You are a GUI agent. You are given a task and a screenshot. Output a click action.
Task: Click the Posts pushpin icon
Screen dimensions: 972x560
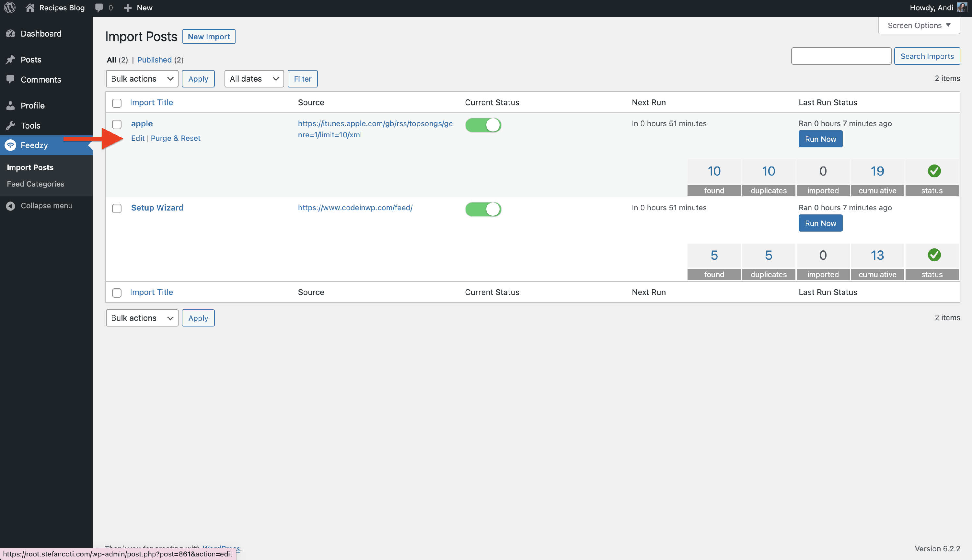click(10, 60)
